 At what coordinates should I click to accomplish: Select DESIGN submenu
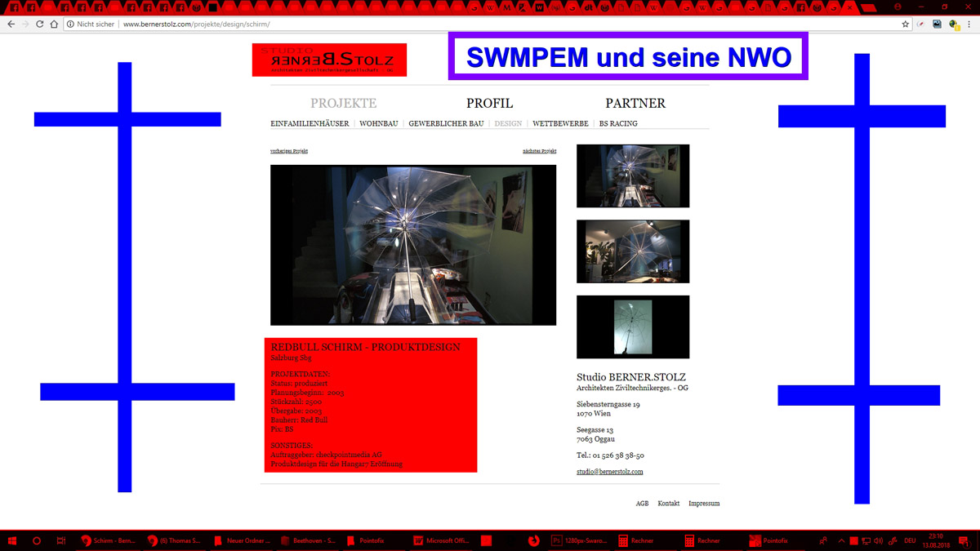[508, 124]
